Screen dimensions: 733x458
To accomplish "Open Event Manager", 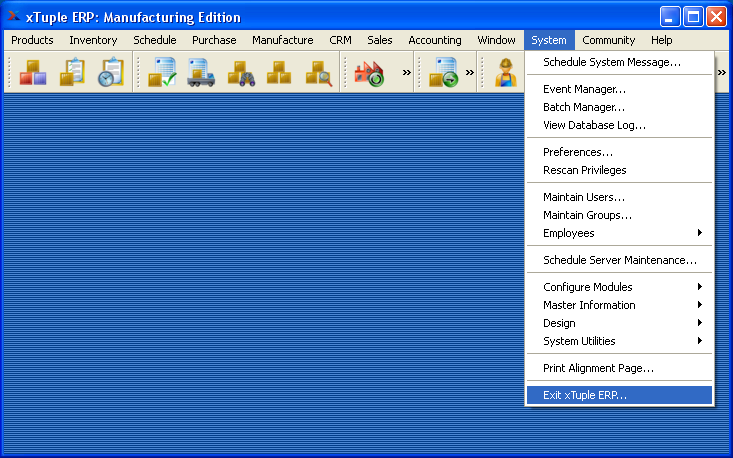I will coord(619,89).
